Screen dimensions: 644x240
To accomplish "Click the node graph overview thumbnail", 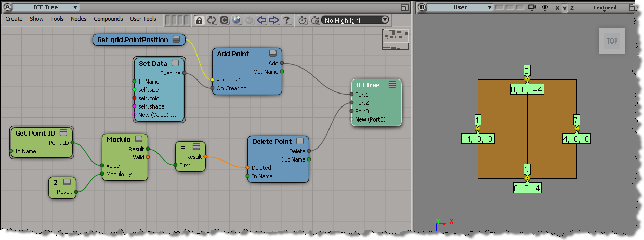I will (x=395, y=39).
